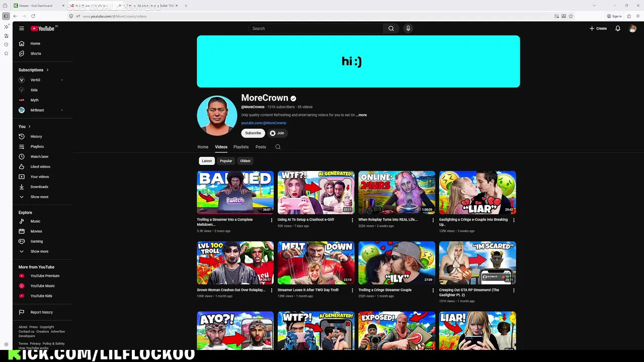Switch to channel Playlists tab
Viewport: 644px width, 362px height.
click(241, 147)
